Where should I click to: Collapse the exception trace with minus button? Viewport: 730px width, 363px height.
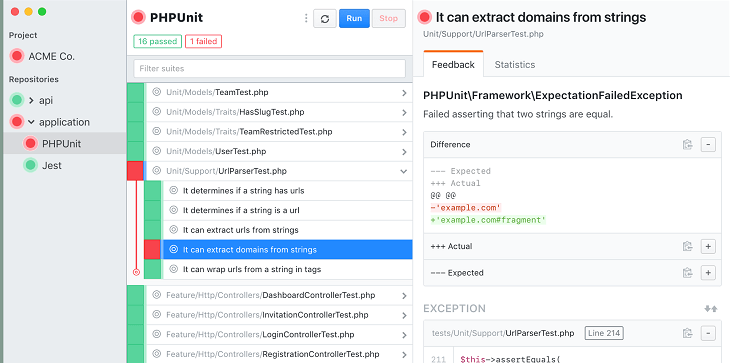click(x=708, y=333)
